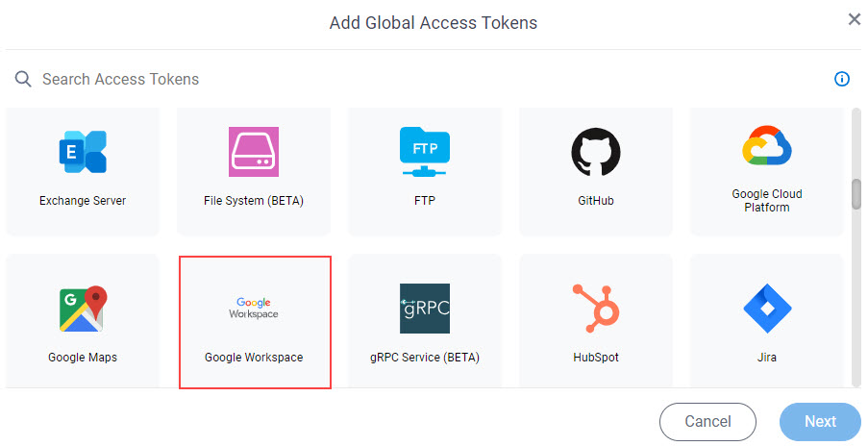
Task: Click the search magnifier icon
Action: click(x=23, y=79)
